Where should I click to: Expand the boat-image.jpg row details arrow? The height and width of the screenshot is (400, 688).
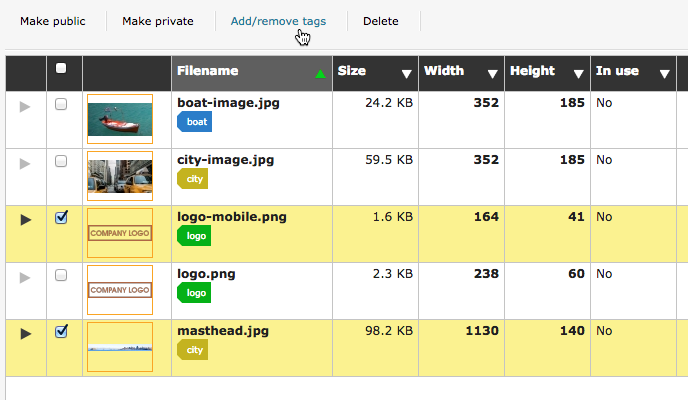click(x=26, y=105)
